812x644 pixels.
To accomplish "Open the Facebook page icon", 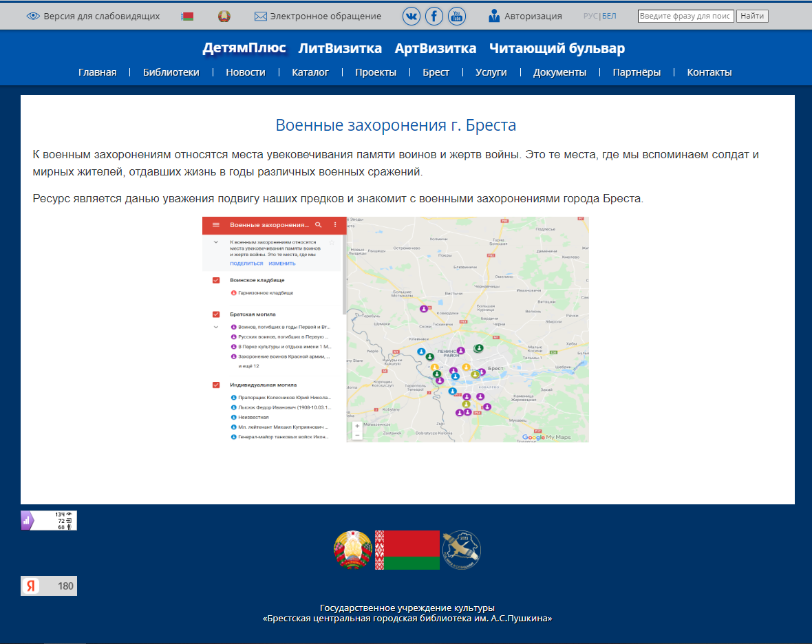I will pos(434,16).
